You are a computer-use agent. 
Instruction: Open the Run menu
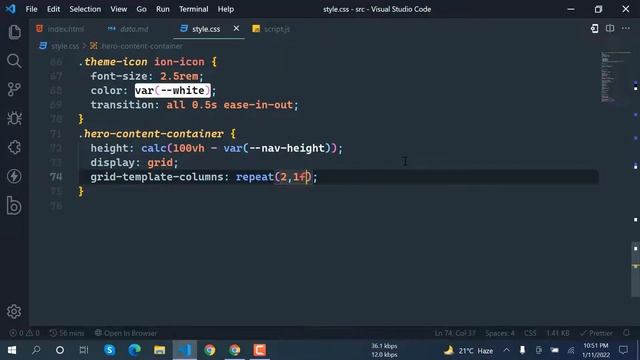[162, 9]
